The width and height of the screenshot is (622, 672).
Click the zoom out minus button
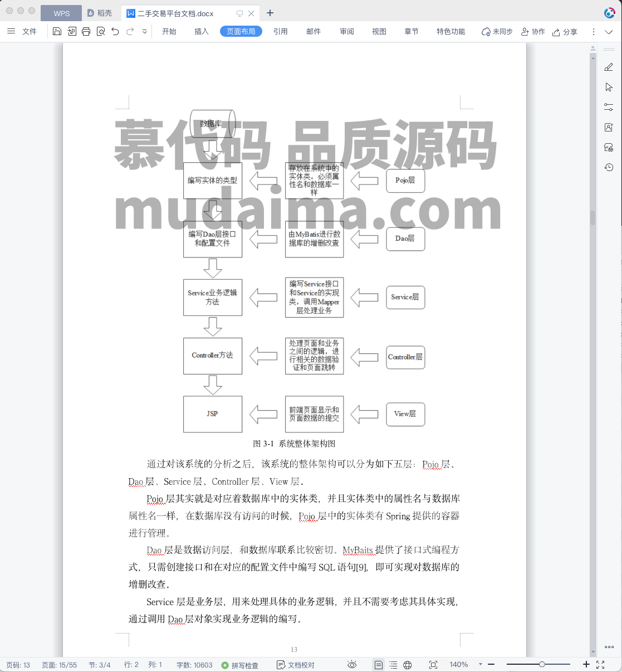tap(491, 665)
